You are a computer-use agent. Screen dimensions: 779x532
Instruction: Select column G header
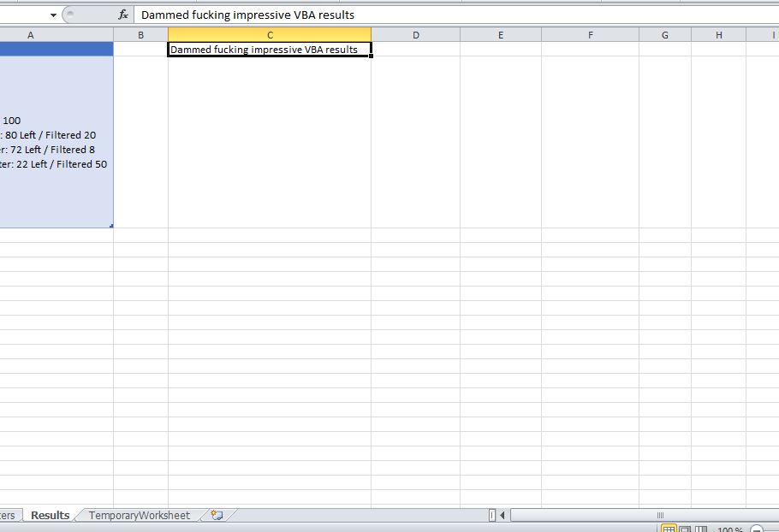point(665,35)
